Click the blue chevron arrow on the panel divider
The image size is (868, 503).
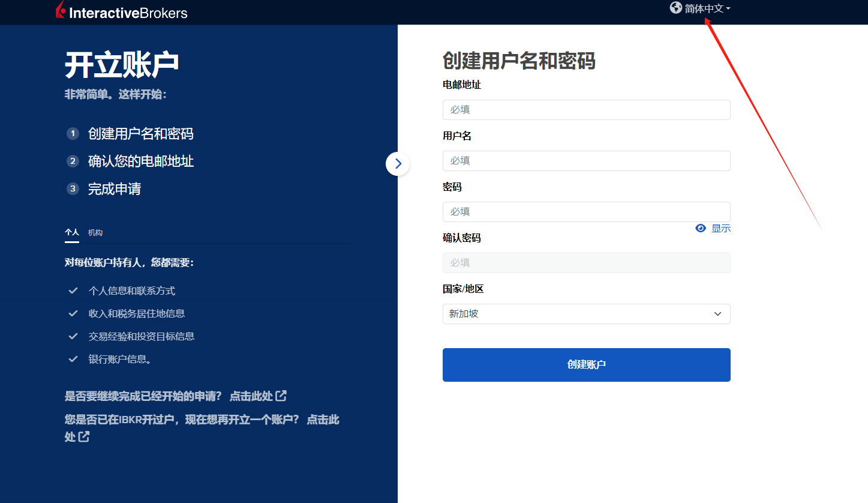pos(398,163)
